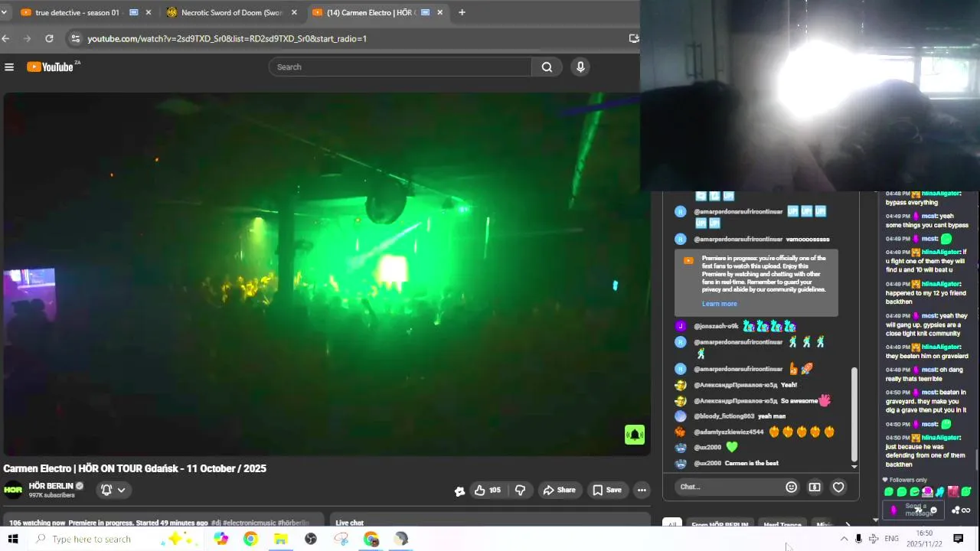Click the green bell reminder badge on video
This screenshot has width=980, height=551.
coord(635,435)
